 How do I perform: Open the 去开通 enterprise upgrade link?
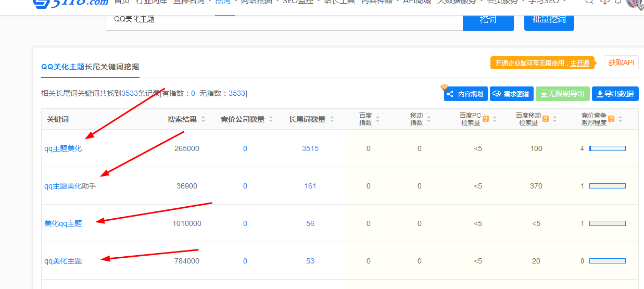point(579,64)
